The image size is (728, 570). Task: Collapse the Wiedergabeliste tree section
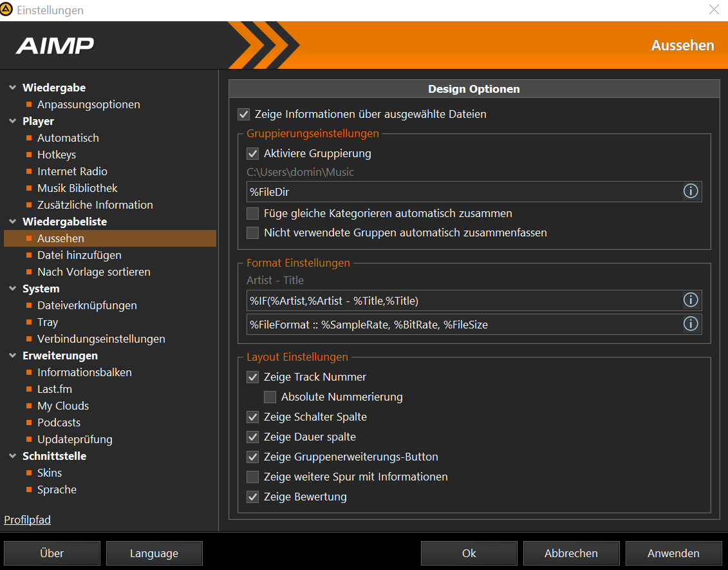(12, 221)
